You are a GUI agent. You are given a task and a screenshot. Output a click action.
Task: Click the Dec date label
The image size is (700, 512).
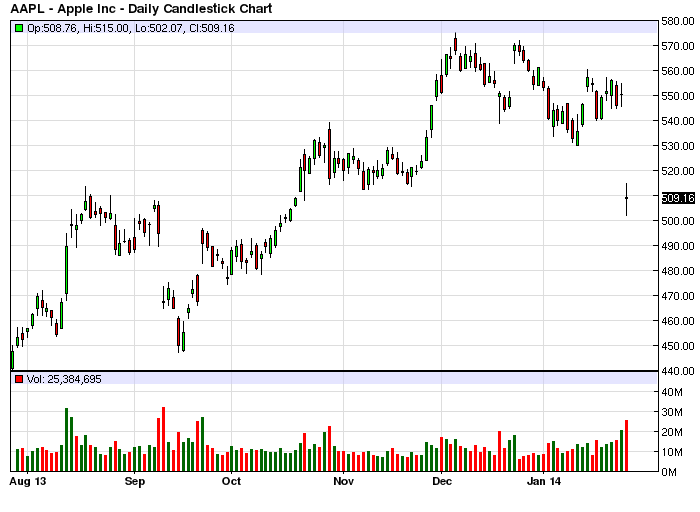click(442, 481)
